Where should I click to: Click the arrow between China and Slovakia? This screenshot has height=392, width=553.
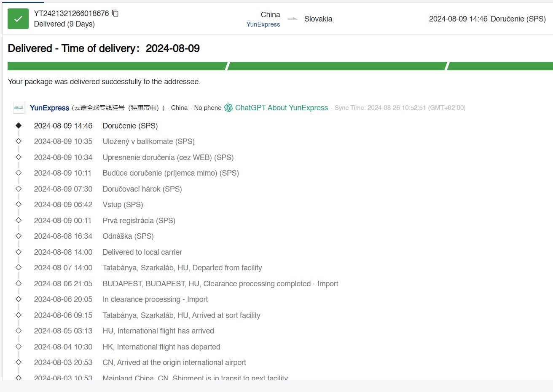293,19
